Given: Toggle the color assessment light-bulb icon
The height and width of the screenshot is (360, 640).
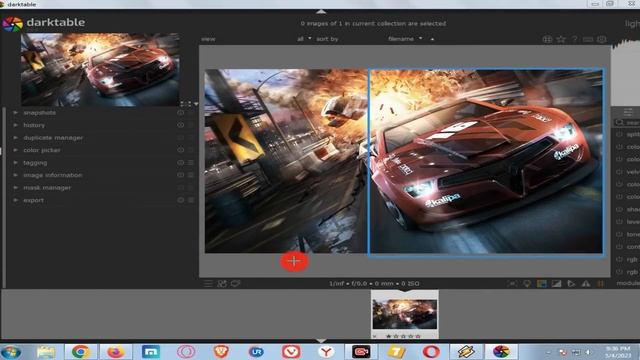Looking at the screenshot, I should (x=527, y=283).
